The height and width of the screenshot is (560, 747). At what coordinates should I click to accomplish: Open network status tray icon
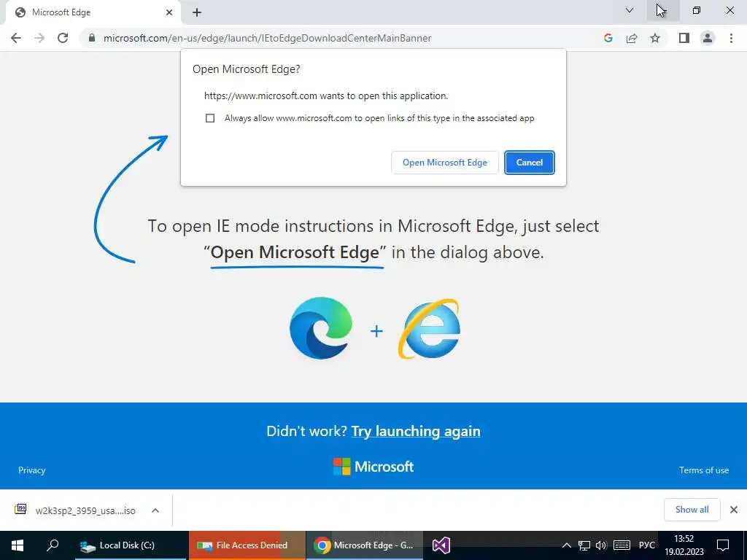pos(584,545)
